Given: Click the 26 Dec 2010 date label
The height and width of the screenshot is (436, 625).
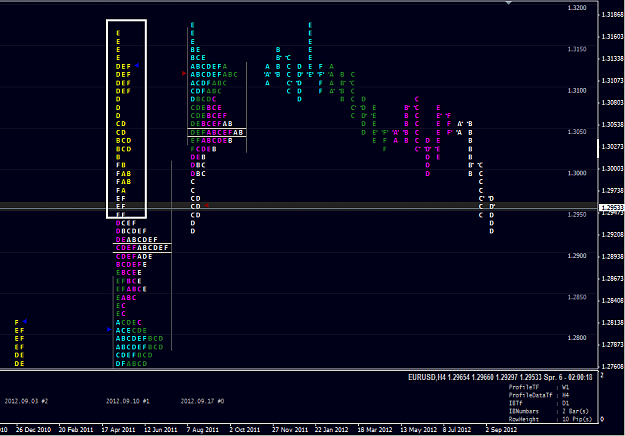Looking at the screenshot, I should (33, 430).
